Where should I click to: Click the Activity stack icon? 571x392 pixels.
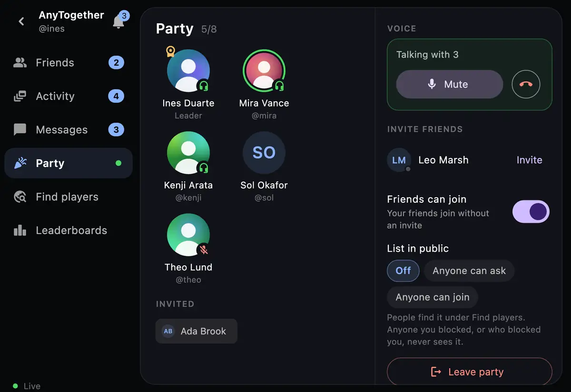(20, 96)
